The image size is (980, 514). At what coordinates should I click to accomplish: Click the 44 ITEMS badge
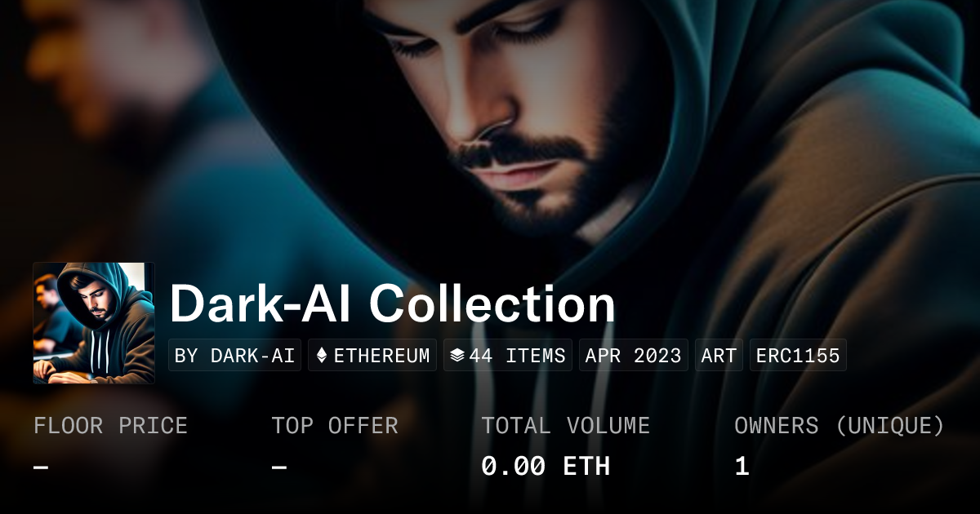tap(508, 356)
